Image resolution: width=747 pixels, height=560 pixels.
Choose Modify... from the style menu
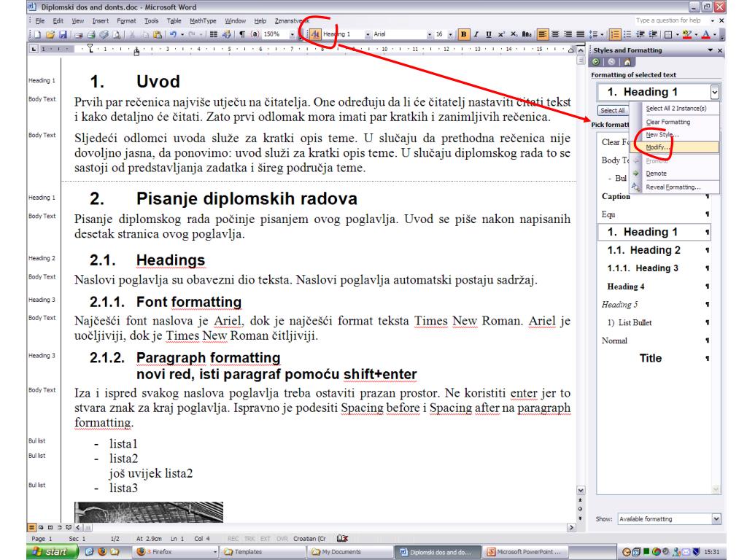point(659,147)
